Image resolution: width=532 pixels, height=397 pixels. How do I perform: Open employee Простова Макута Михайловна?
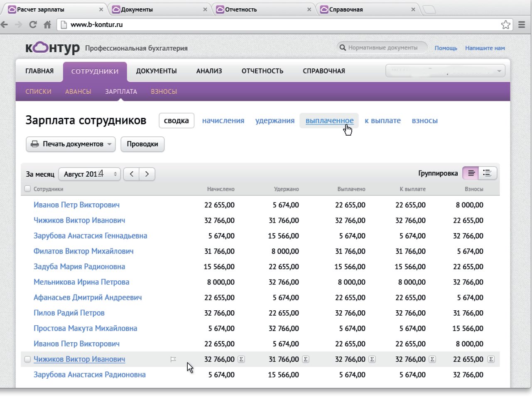86,328
